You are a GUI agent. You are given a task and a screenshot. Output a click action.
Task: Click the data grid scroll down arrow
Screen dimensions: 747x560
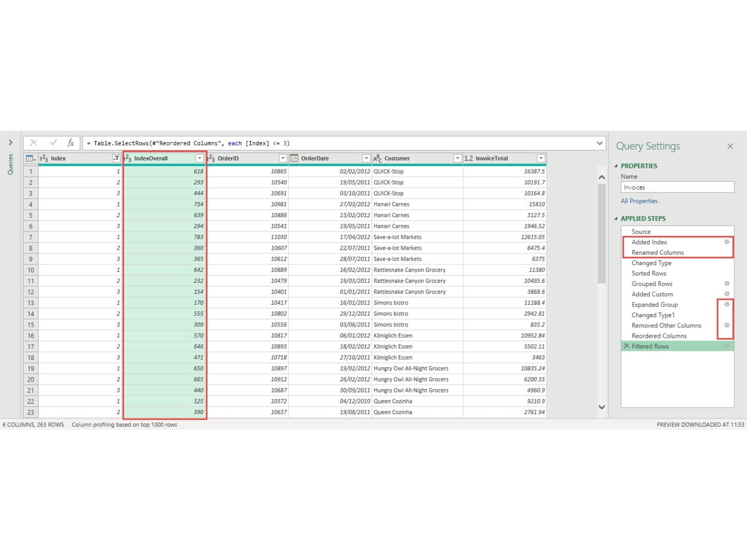(x=602, y=407)
